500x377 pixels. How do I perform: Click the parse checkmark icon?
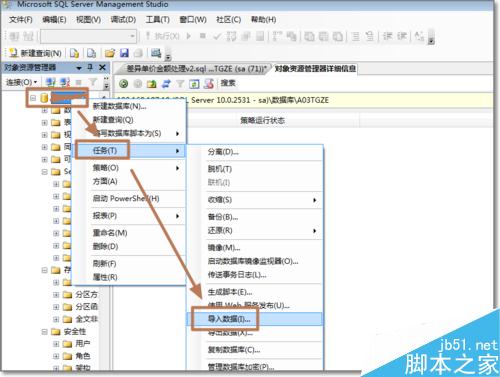click(x=217, y=36)
